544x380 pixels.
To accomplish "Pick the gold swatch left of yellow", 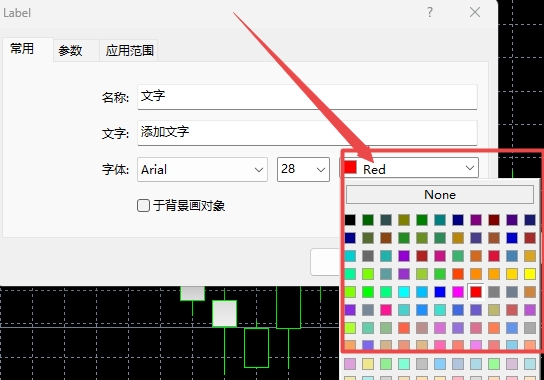I will coord(512,274).
